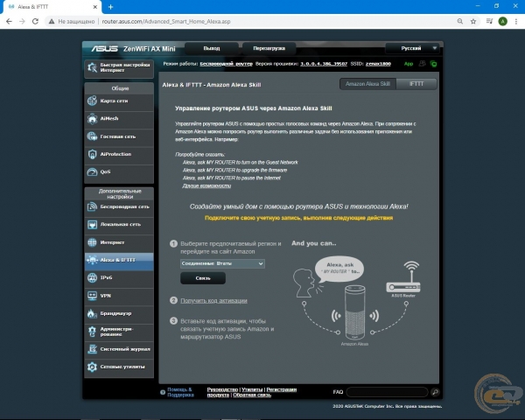525x420 pixels.
Task: Open the Локальная сеть LAN icon
Action: coord(92,224)
